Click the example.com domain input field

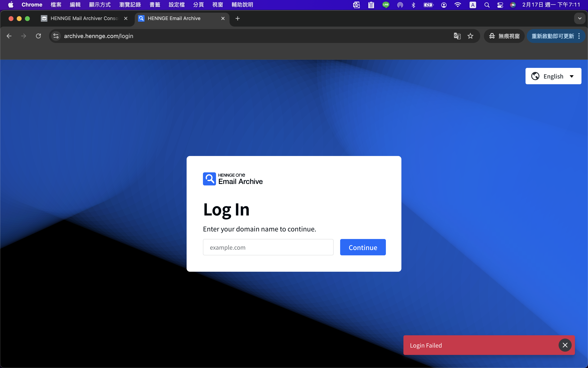[x=268, y=247]
